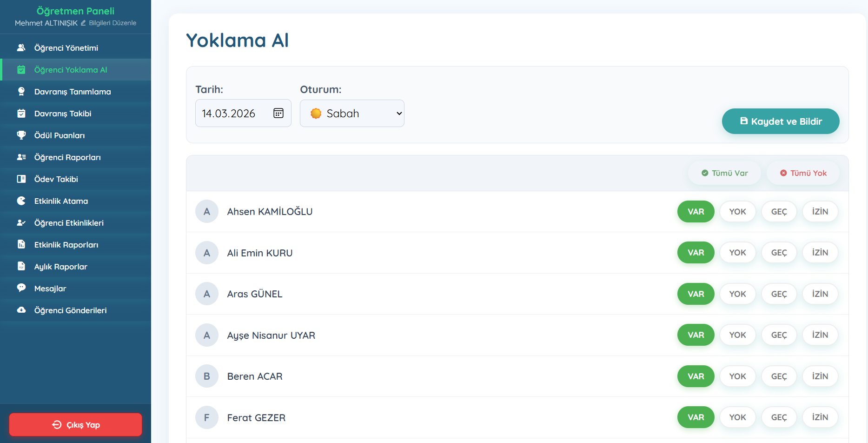Mark Ali Emin KURU as YOK
The width and height of the screenshot is (868, 443).
tap(737, 253)
